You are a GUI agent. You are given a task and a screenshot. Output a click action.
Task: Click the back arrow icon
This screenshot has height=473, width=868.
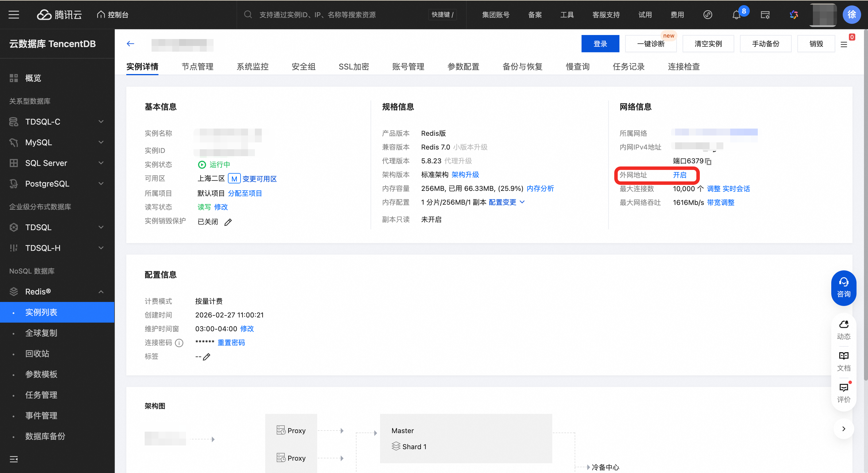[130, 44]
